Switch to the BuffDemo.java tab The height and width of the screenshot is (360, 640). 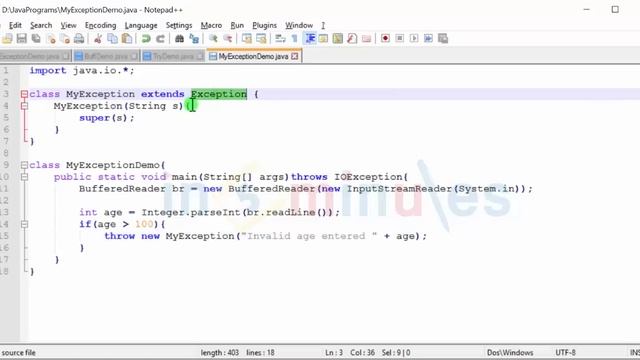coord(106,56)
